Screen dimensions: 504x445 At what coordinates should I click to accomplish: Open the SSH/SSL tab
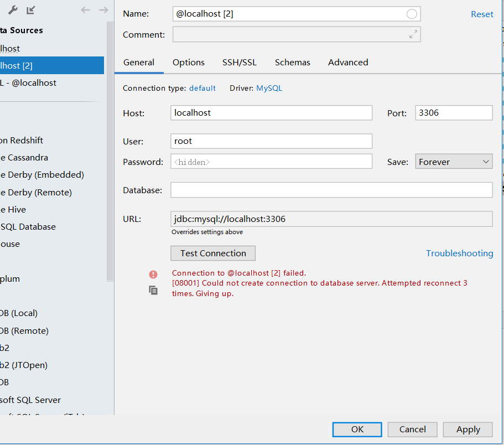[x=239, y=62]
